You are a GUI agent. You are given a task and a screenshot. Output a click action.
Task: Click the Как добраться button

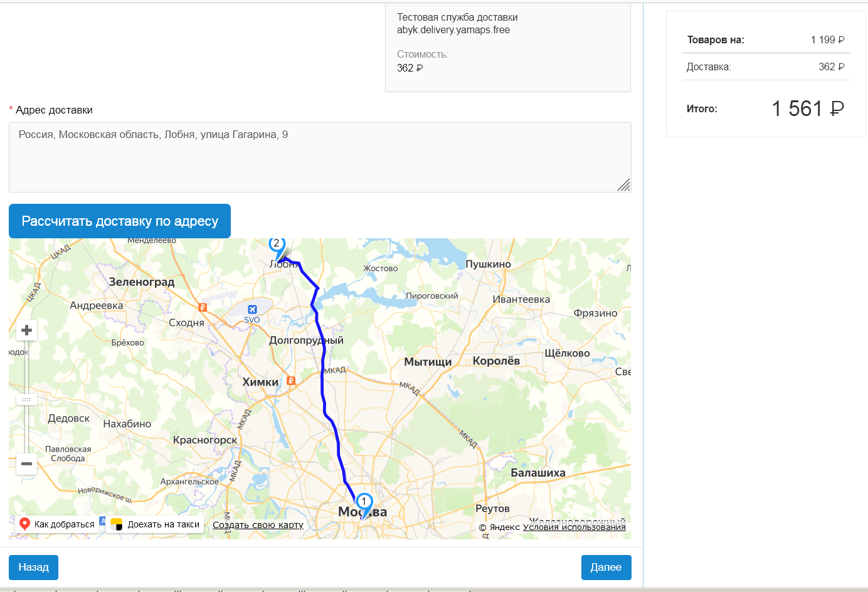pos(56,524)
